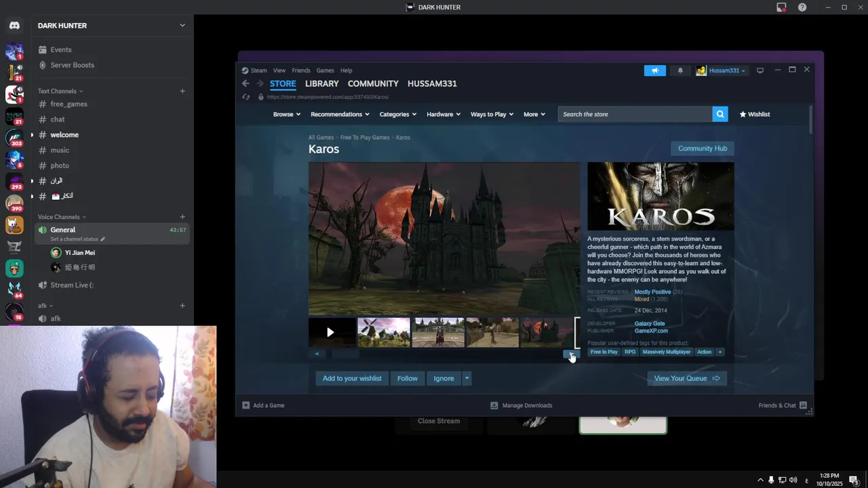Open the More dropdown in store

tap(534, 114)
